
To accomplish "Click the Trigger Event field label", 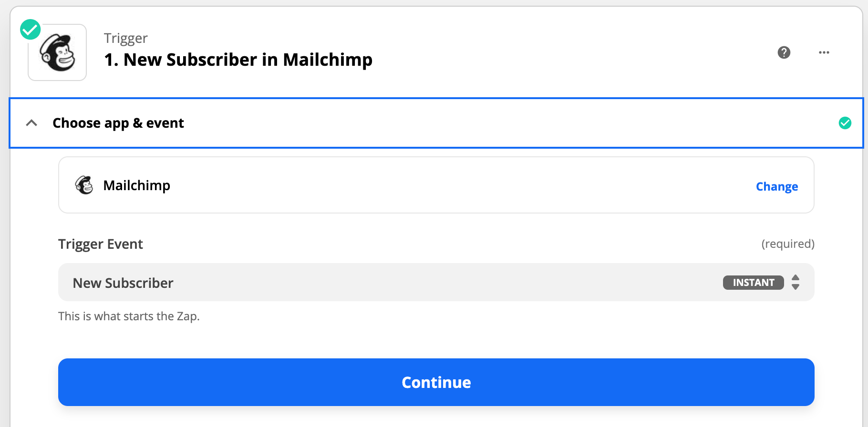I will point(101,244).
